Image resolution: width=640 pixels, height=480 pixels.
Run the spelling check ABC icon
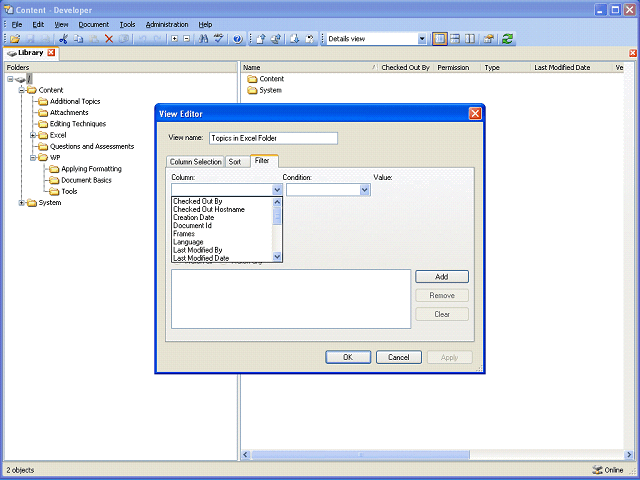[x=219, y=39]
